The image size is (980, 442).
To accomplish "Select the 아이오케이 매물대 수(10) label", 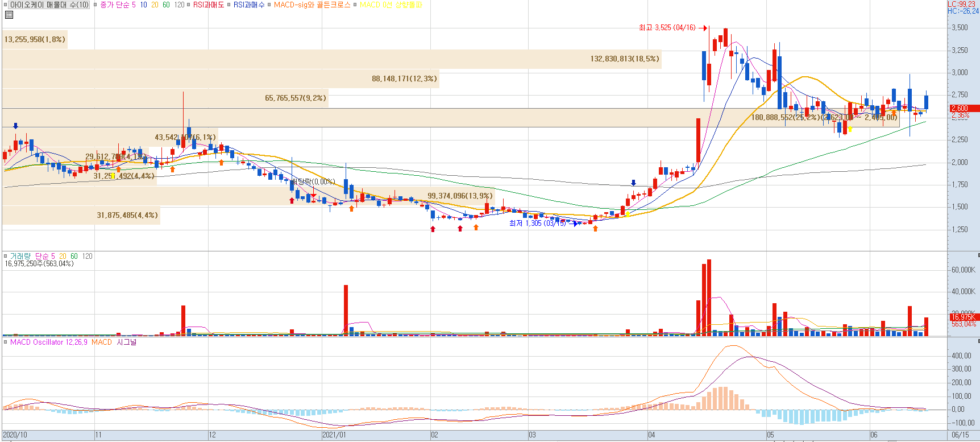I will pyautogui.click(x=49, y=5).
